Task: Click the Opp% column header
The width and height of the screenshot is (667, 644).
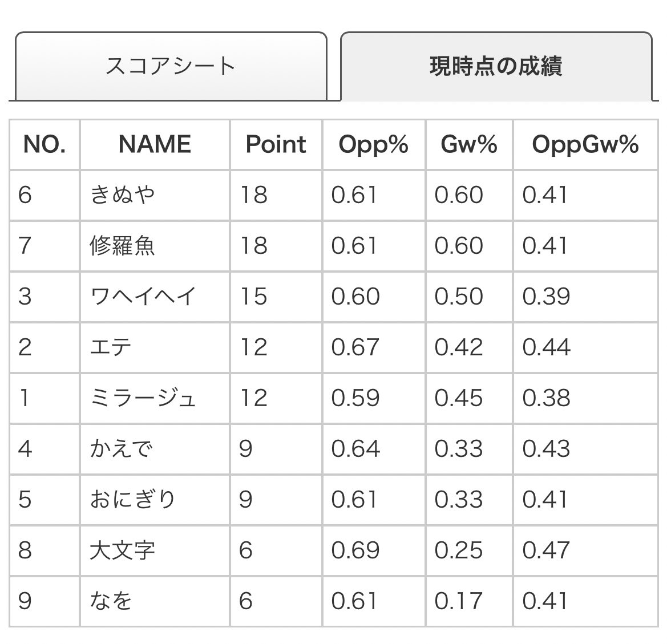Action: pos(374,145)
